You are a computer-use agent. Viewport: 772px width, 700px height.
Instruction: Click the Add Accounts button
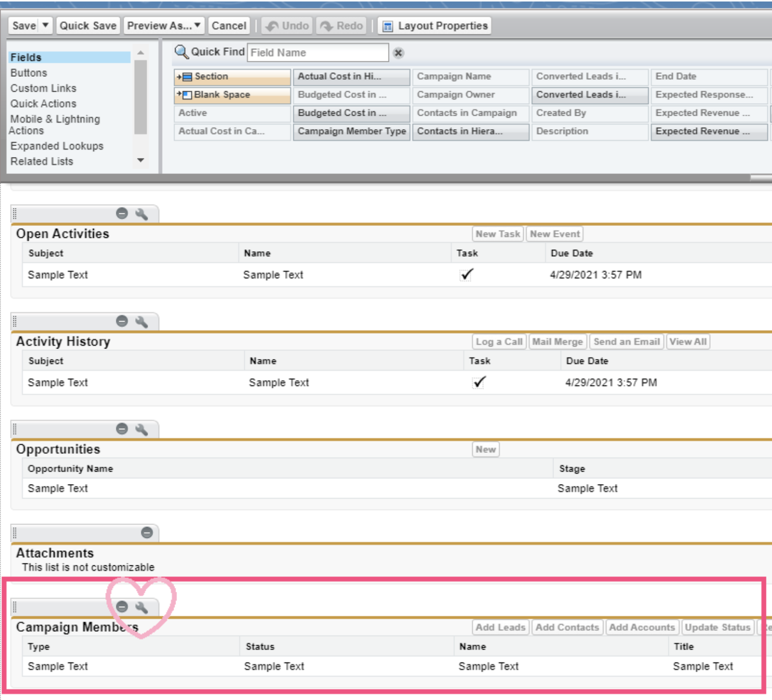[642, 627]
